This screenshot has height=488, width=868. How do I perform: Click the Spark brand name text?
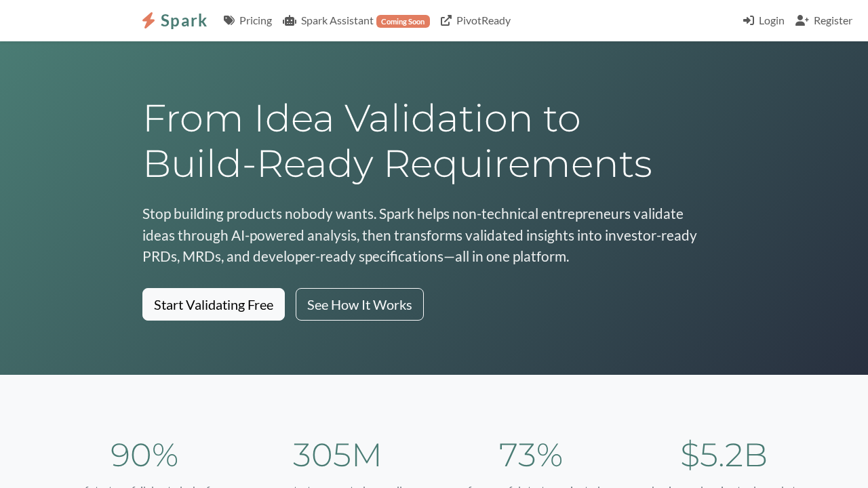pos(184,20)
